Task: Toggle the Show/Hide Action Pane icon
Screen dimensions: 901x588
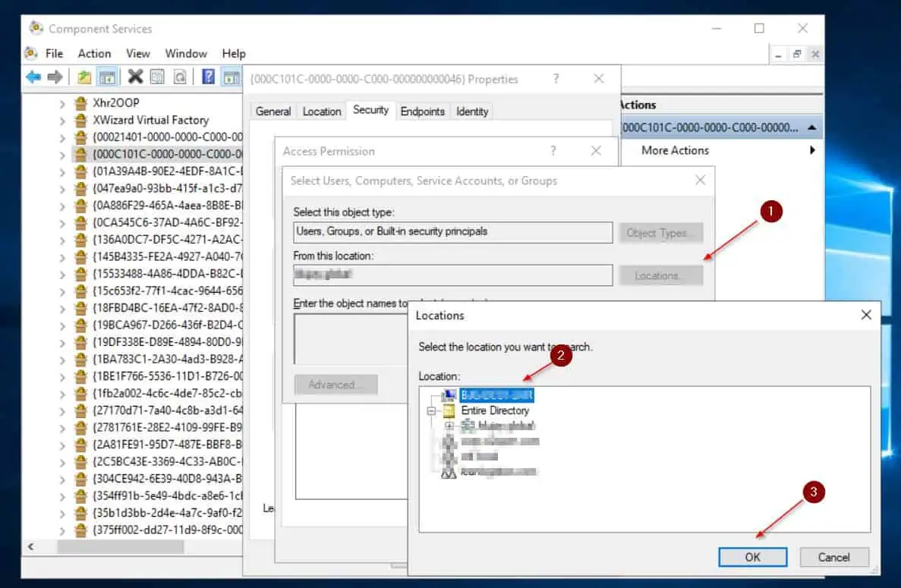Action: 231,77
